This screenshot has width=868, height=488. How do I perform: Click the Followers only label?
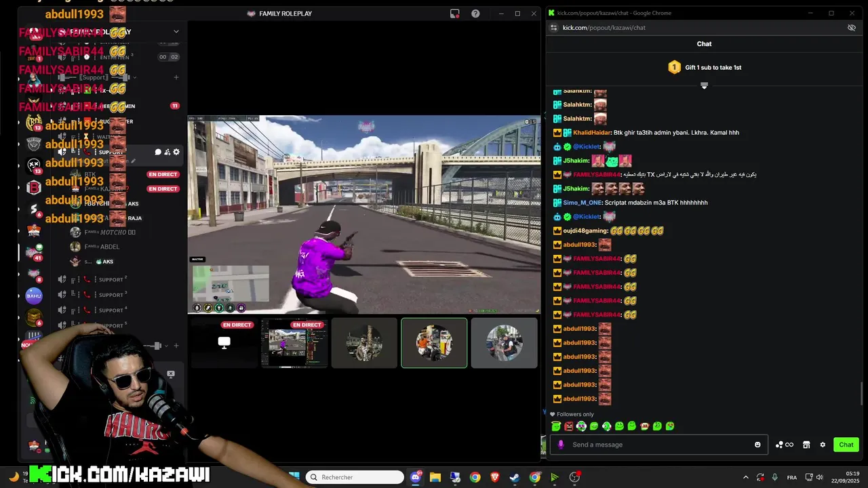[575, 414]
